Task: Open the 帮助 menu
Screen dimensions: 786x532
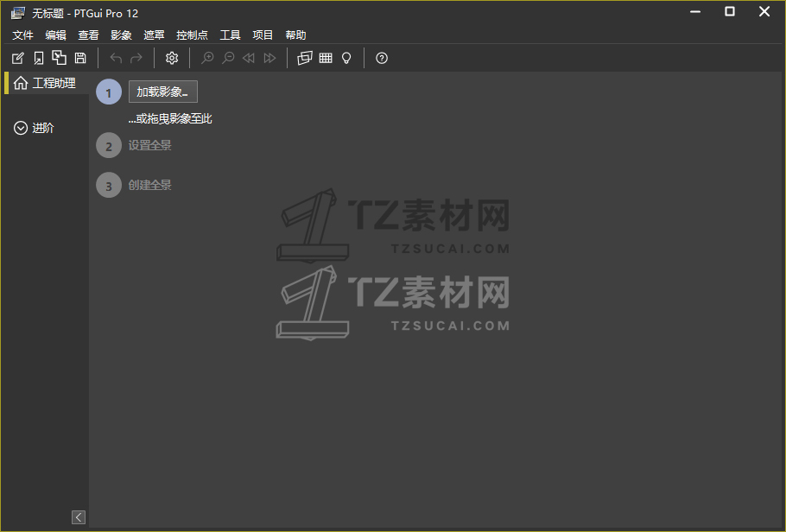Action: (295, 35)
